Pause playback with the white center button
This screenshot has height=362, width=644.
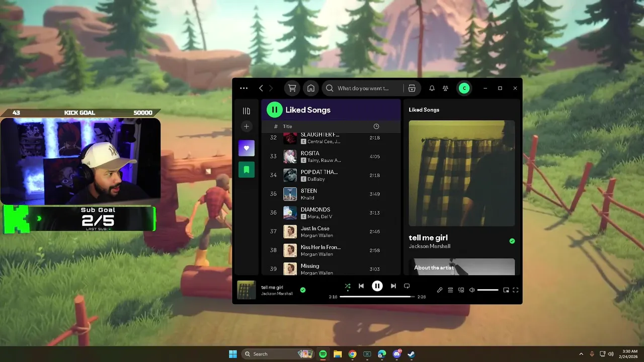tap(377, 286)
